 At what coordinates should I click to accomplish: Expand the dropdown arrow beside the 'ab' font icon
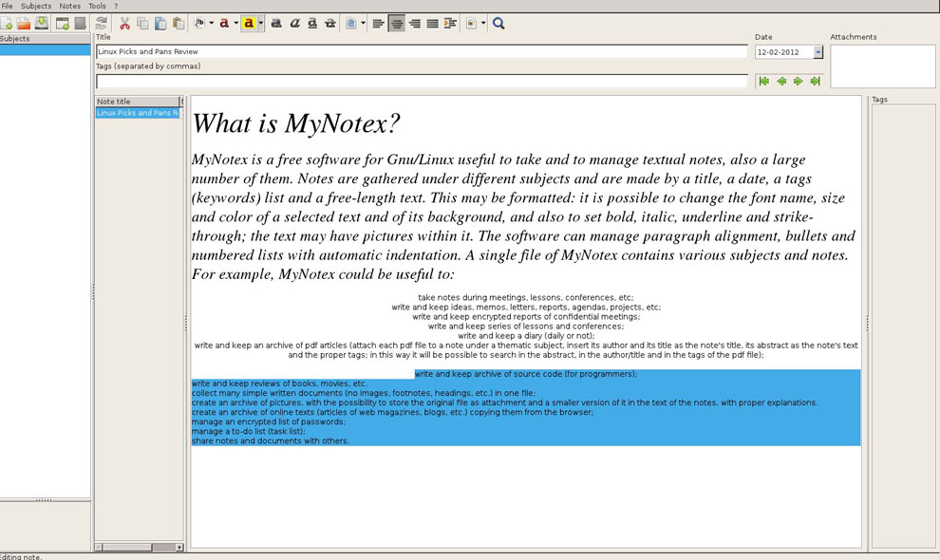pos(211,24)
